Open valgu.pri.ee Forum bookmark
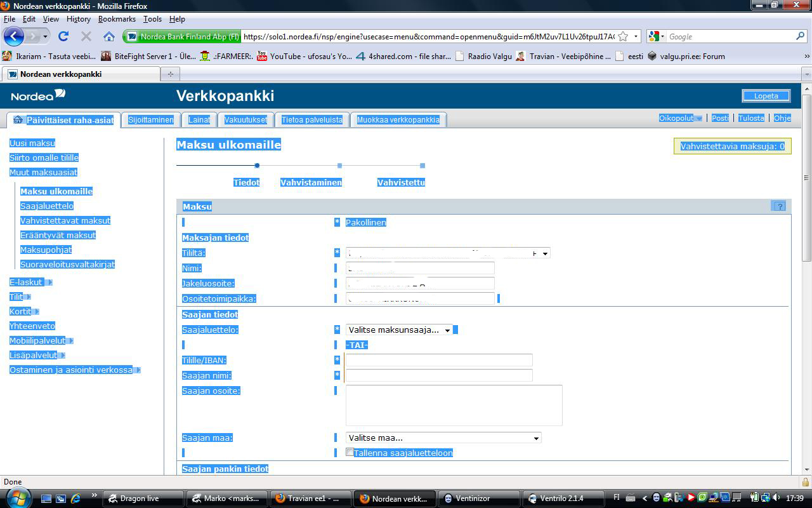 686,56
